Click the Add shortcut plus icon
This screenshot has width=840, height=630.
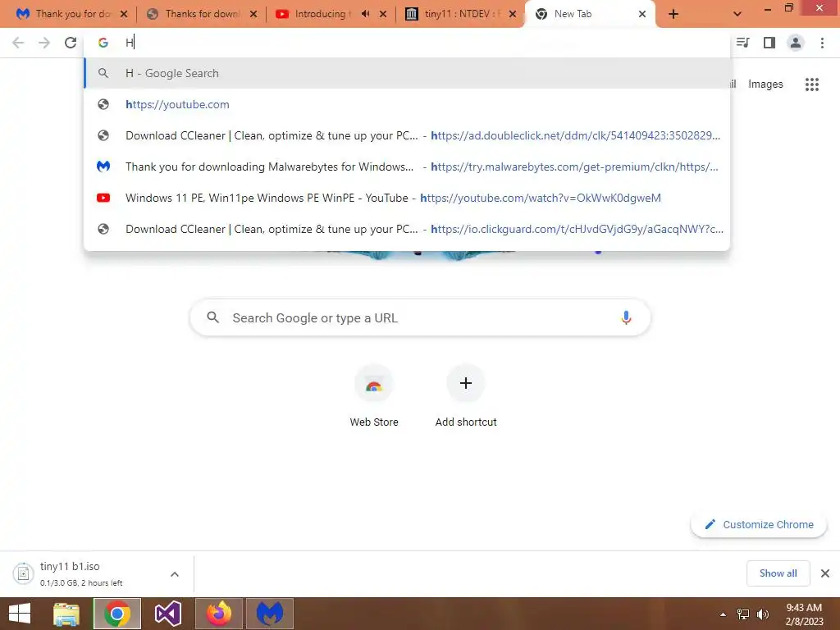466,383
